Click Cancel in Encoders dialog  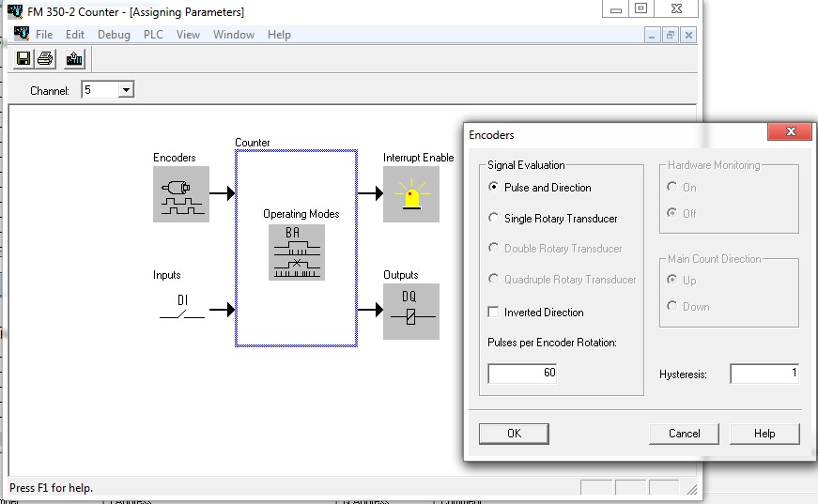(x=684, y=434)
